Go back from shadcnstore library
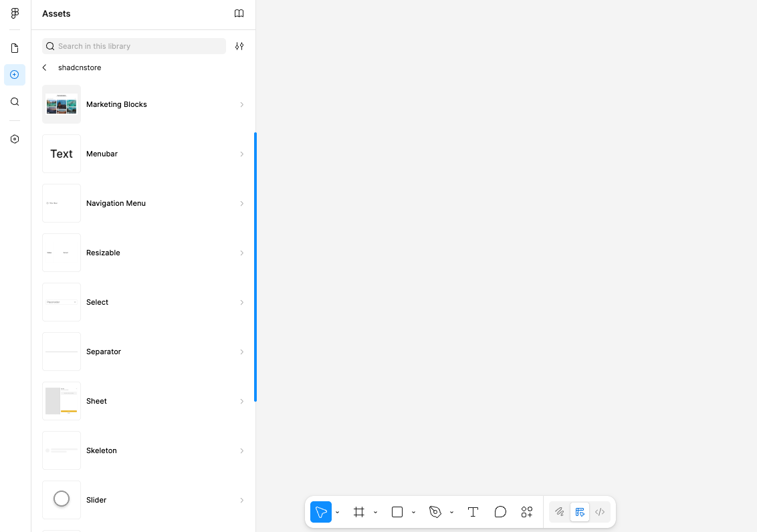757x532 pixels. tap(44, 68)
